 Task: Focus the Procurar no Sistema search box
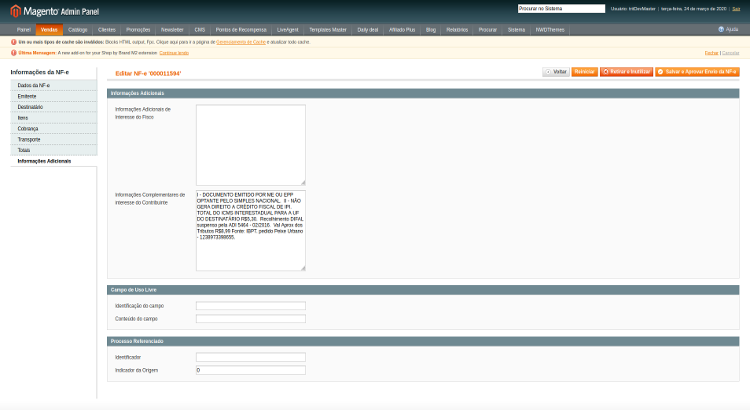click(x=561, y=9)
